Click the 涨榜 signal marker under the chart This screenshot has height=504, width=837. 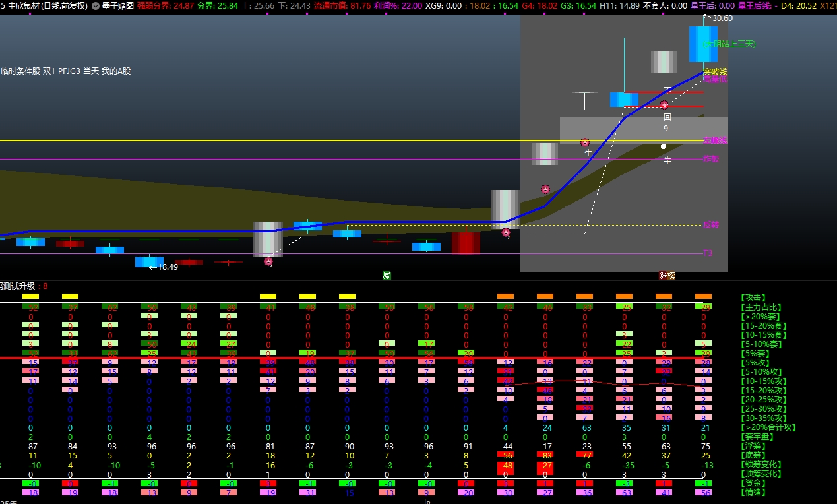[x=667, y=276]
